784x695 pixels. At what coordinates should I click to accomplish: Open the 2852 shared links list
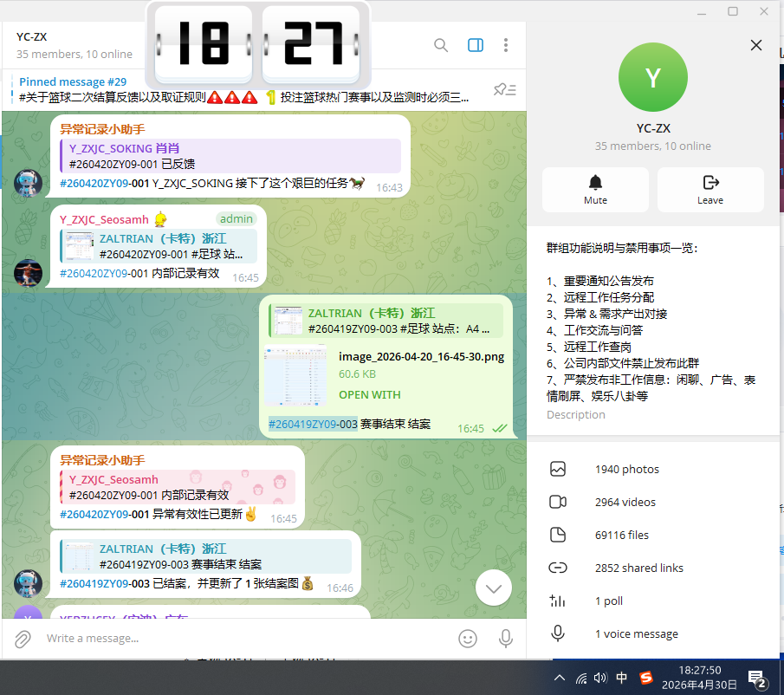pyautogui.click(x=653, y=568)
